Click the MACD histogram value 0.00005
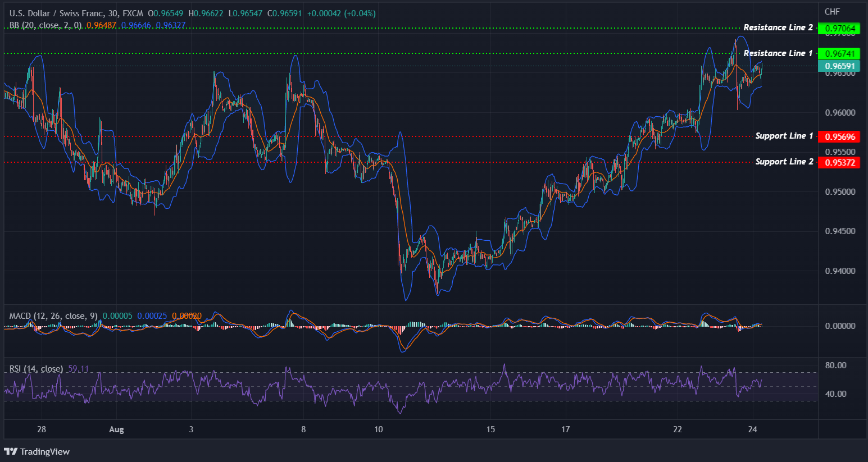Screen dimensions: 868x462 (x=117, y=315)
